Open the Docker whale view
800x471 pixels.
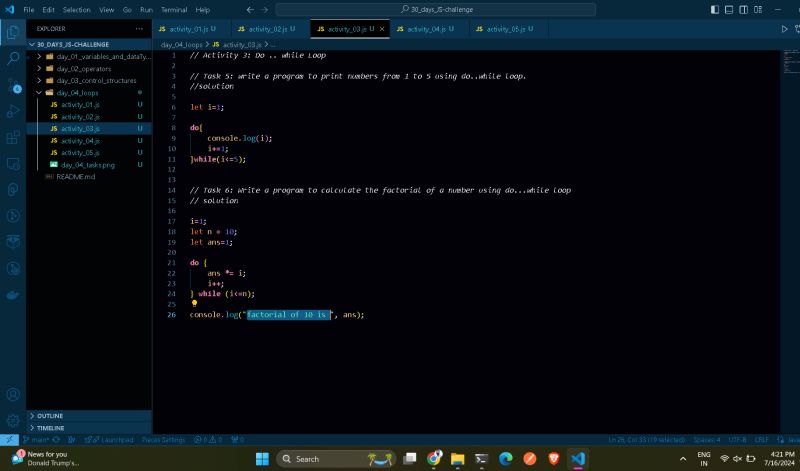pos(13,295)
